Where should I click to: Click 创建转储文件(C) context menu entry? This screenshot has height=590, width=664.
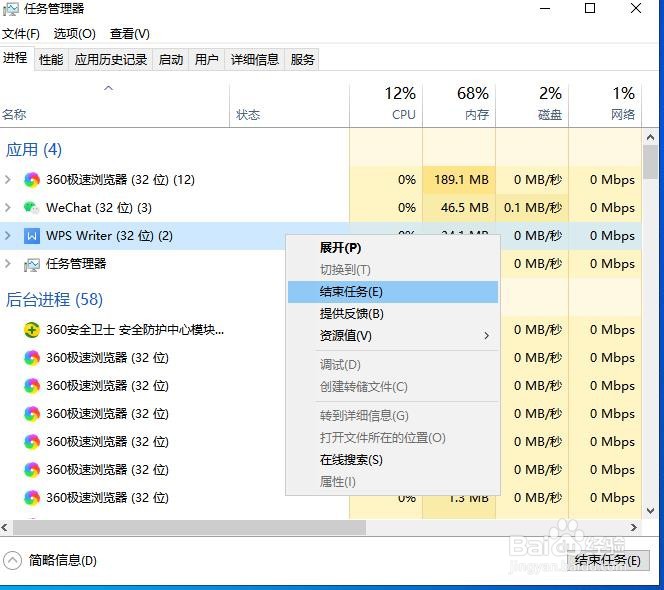393,387
